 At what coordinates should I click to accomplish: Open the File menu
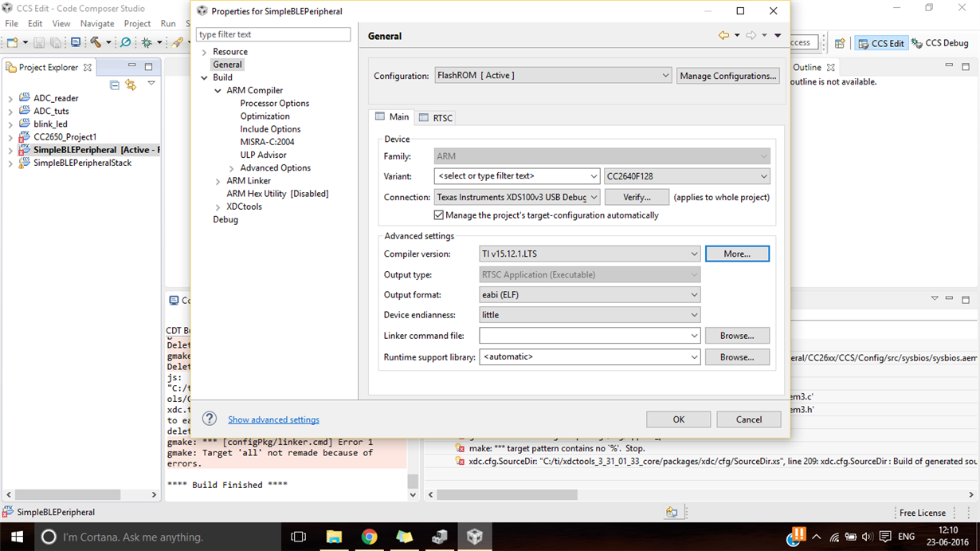12,24
